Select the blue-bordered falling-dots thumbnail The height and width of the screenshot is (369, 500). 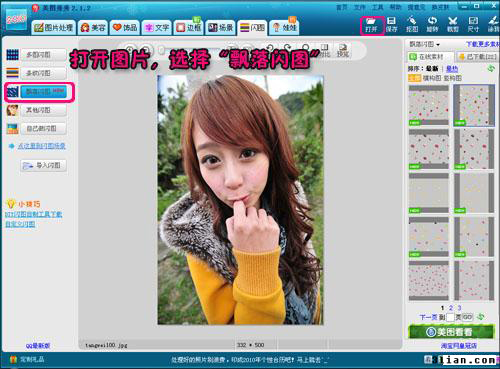click(474, 105)
